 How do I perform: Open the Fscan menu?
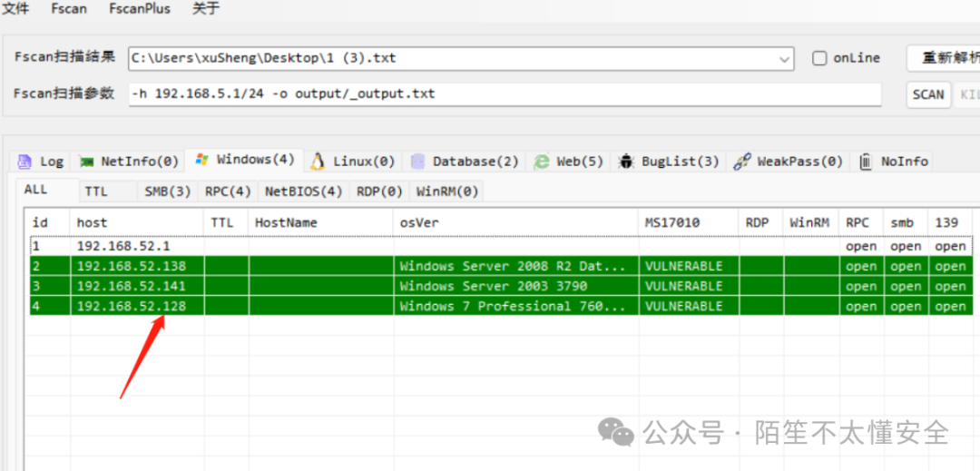point(69,9)
